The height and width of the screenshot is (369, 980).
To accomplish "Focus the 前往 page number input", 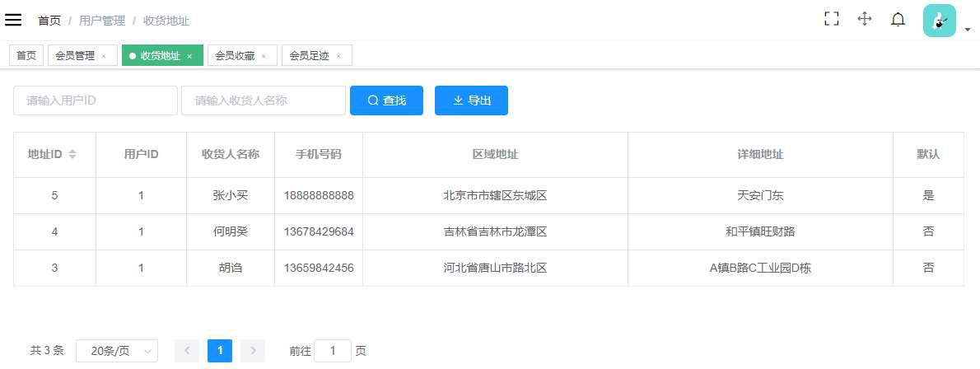I will (x=333, y=351).
